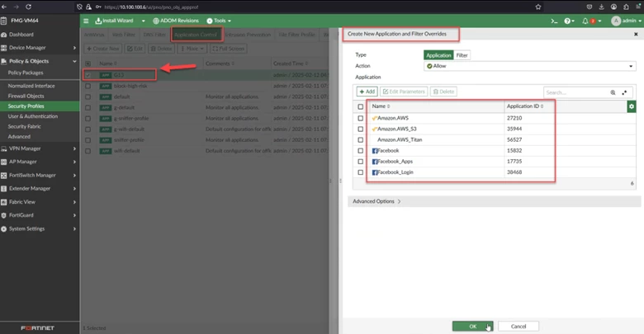The height and width of the screenshot is (334, 644).
Task: Open the admin user dropdown
Action: (x=627, y=21)
